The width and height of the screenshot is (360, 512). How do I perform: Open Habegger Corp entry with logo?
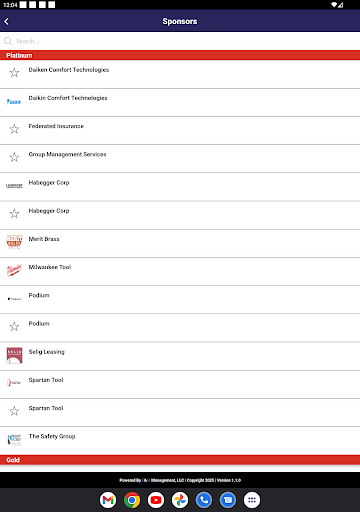click(180, 187)
